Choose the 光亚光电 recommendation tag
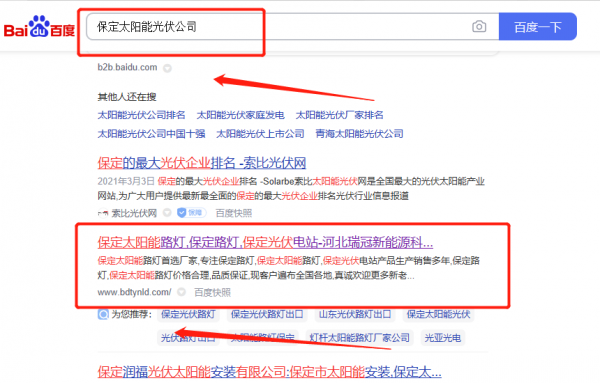Image resolution: width=600 pixels, height=383 pixels. pyautogui.click(x=443, y=337)
